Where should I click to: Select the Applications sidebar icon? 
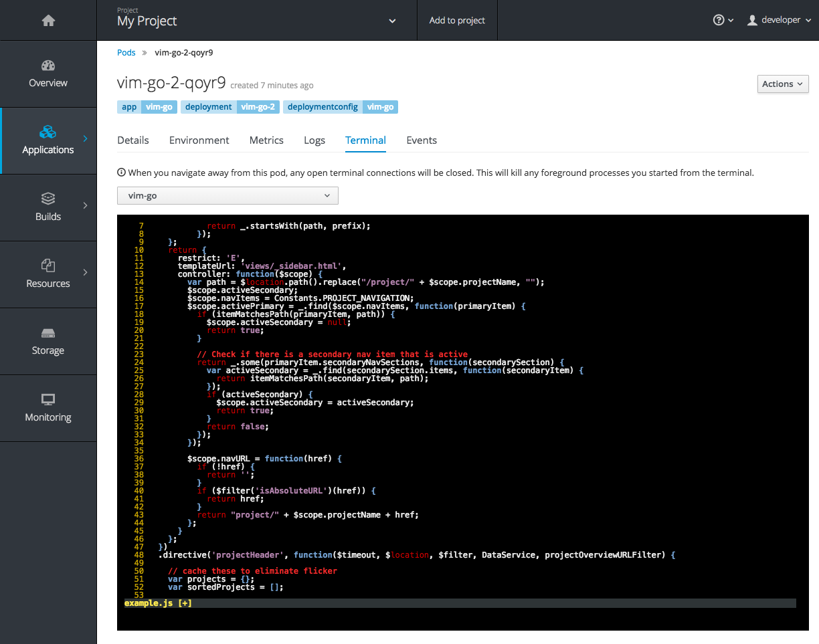click(48, 133)
